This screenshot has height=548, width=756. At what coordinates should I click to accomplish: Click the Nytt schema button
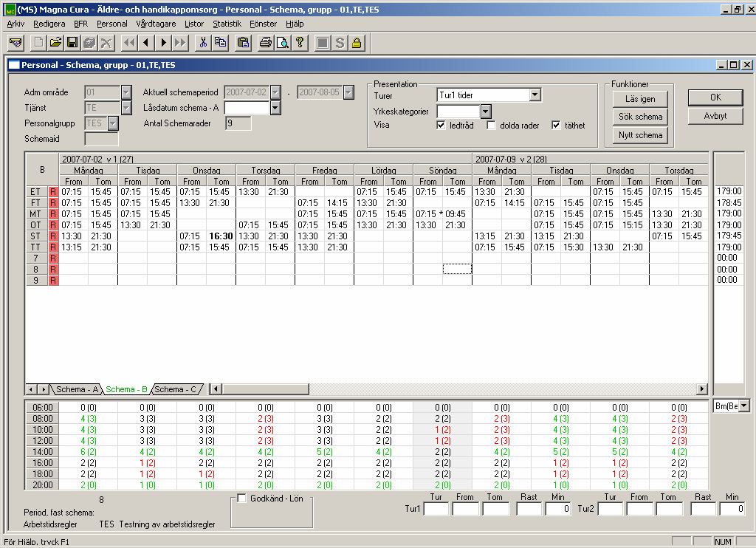point(640,135)
